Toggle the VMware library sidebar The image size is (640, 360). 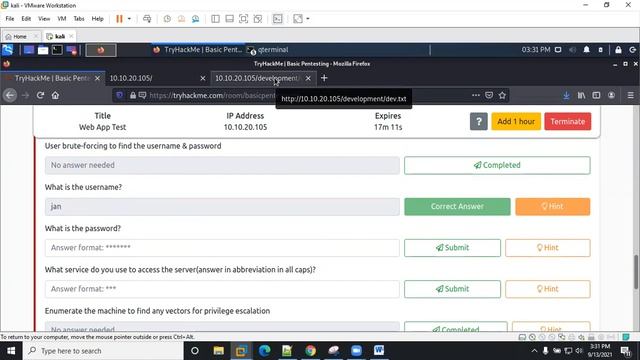215,19
